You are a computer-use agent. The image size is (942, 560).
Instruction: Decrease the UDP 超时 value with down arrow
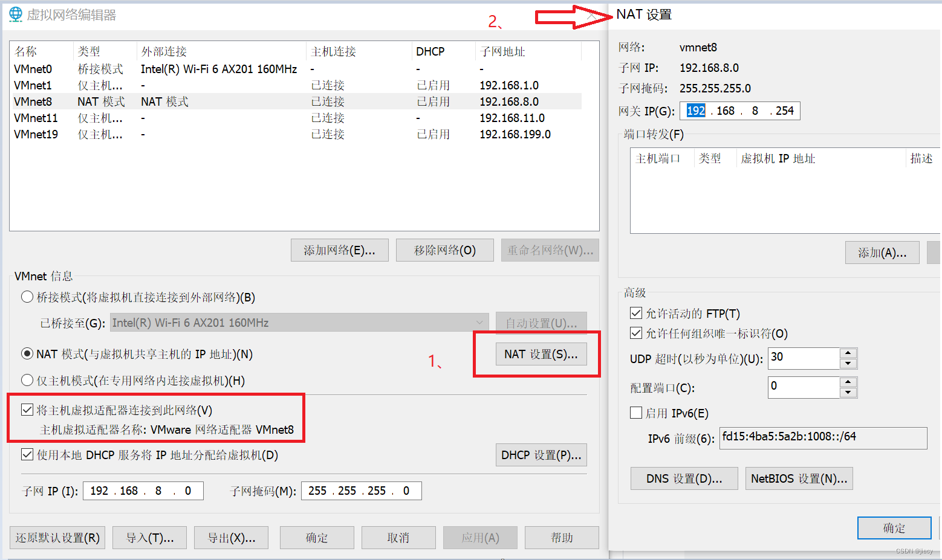848,363
